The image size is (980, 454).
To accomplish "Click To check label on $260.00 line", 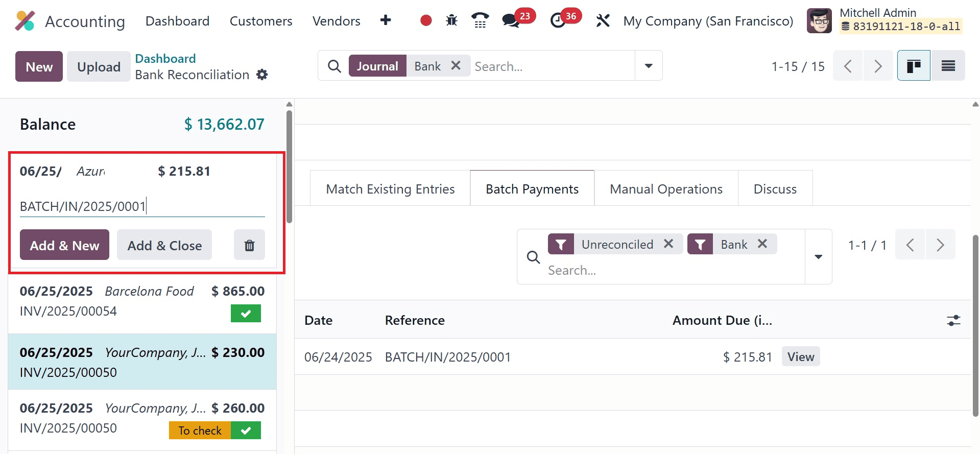I will [200, 431].
